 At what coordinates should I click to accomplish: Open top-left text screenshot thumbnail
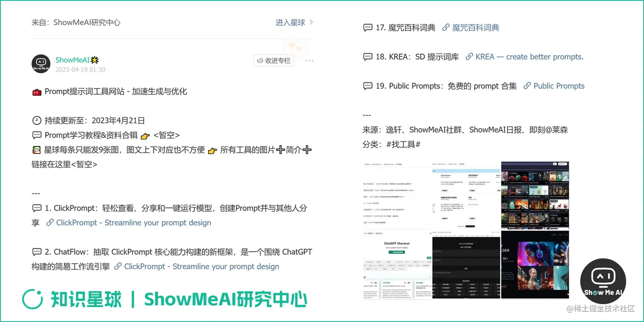397,195
